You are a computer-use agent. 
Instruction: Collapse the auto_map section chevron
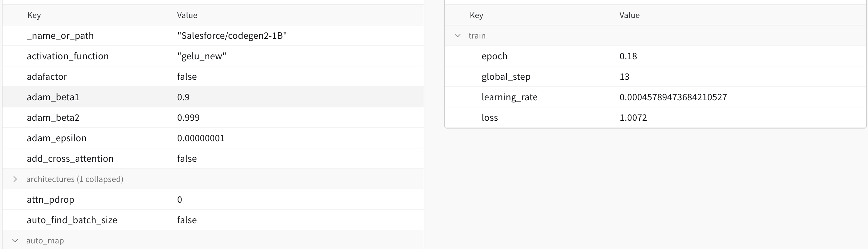click(x=15, y=241)
